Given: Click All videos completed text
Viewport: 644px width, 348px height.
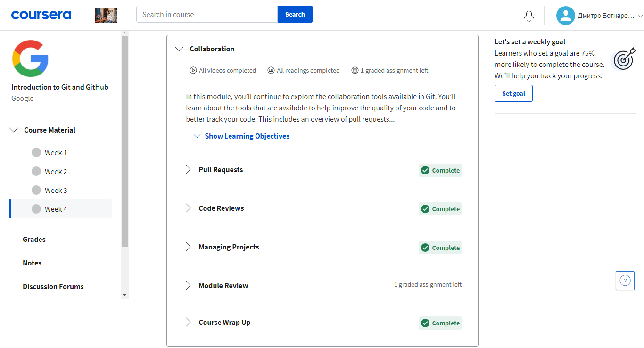Looking at the screenshot, I should point(227,70).
